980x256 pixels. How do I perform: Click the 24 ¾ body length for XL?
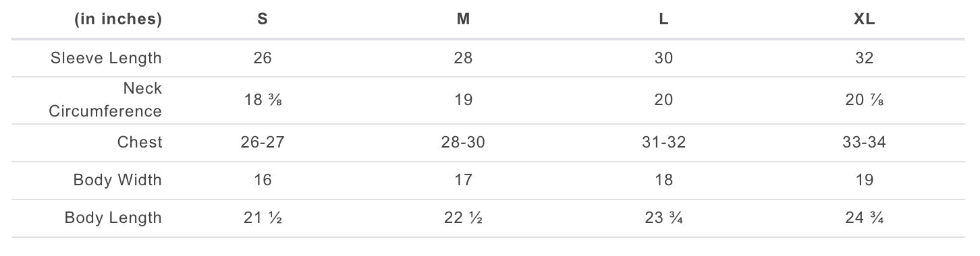(x=865, y=218)
